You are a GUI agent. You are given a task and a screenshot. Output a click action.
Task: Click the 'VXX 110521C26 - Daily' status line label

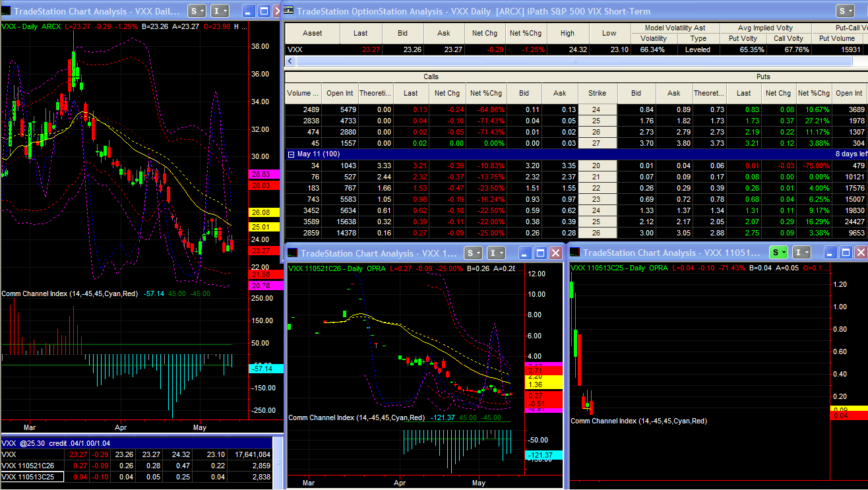tap(325, 268)
